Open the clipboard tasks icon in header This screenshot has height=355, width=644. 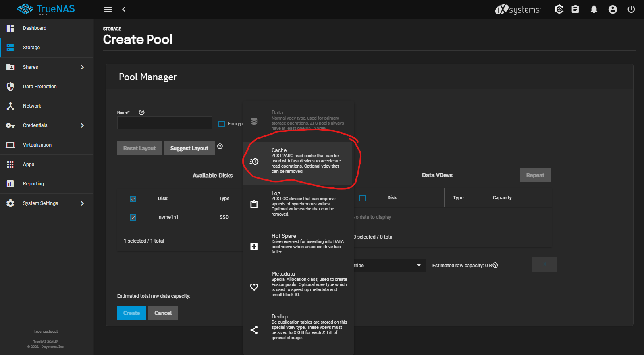click(x=575, y=9)
